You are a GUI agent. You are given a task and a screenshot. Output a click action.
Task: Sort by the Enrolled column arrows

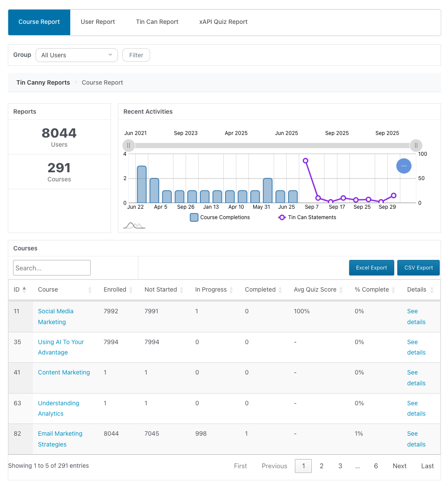(x=131, y=290)
